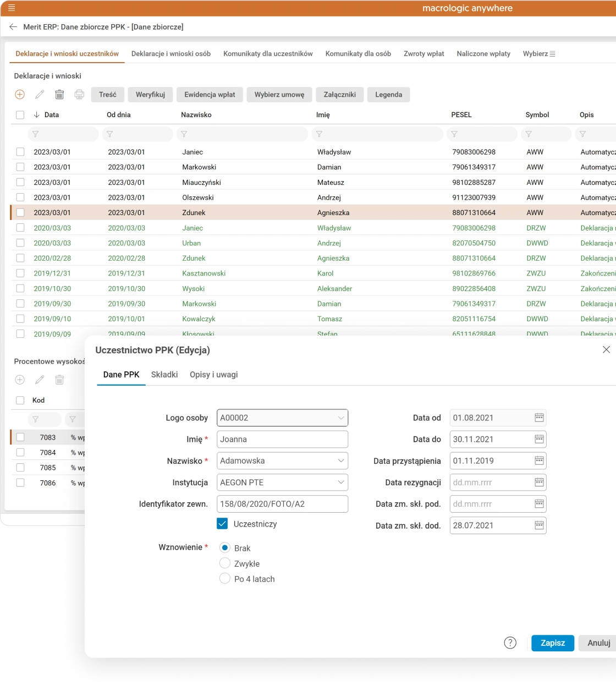
Task: Choose the Po 4 latach radio option
Action: click(x=224, y=579)
